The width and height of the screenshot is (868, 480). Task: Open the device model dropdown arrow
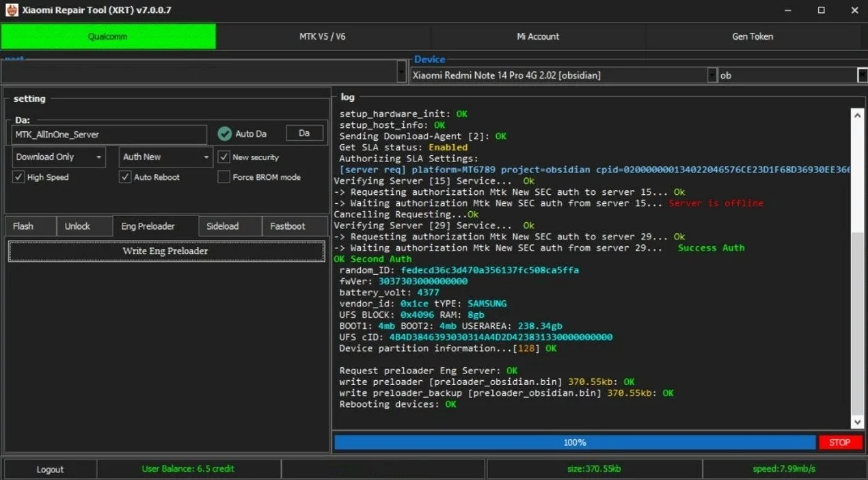point(712,75)
